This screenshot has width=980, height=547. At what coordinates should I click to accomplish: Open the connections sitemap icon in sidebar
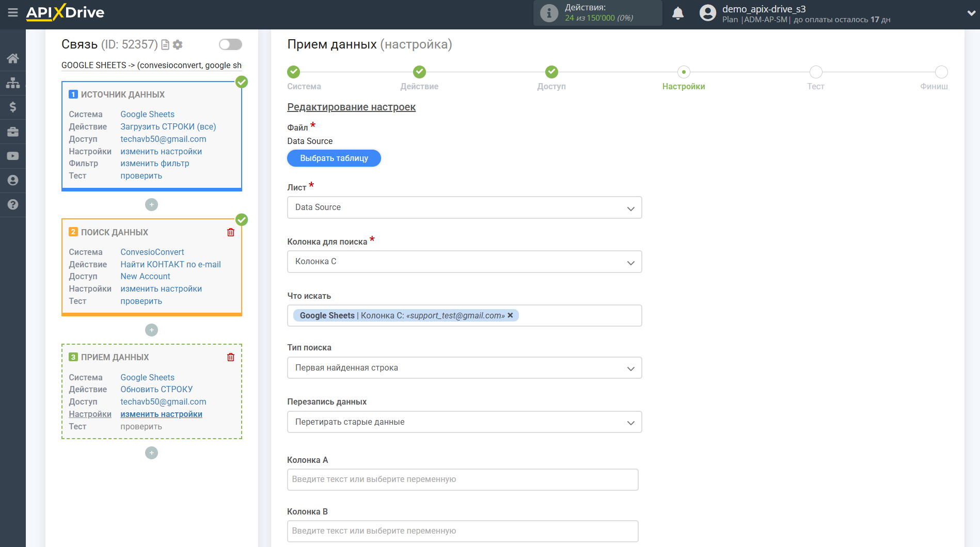13,83
